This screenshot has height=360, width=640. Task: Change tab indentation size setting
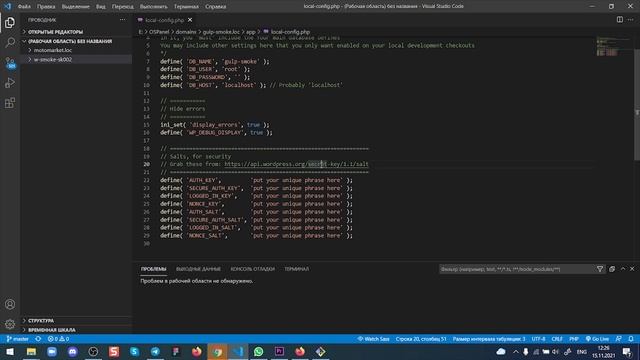pyautogui.click(x=489, y=339)
